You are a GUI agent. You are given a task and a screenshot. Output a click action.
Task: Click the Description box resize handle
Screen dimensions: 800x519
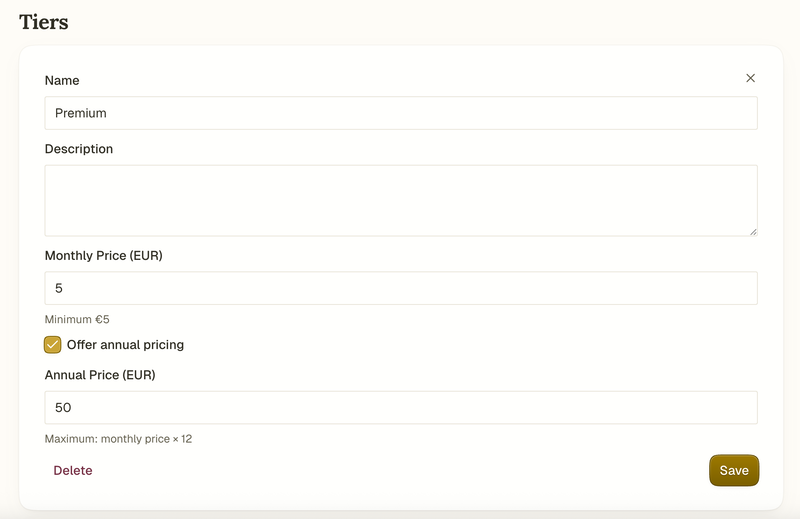pyautogui.click(x=752, y=231)
